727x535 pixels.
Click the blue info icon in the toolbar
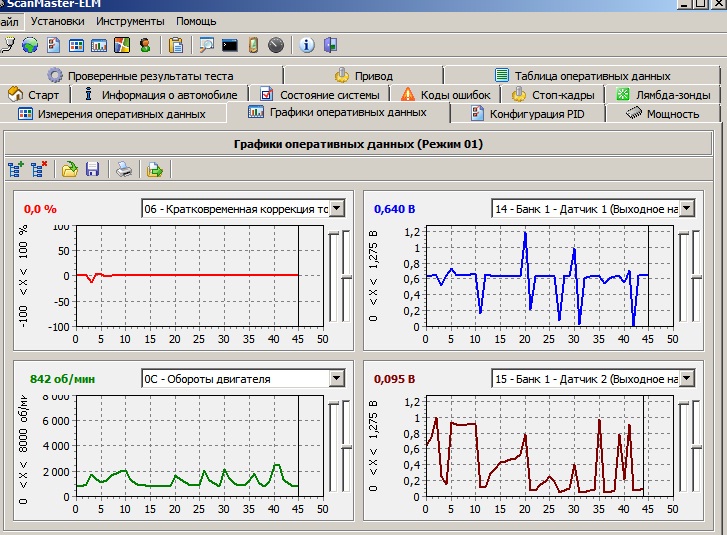307,45
